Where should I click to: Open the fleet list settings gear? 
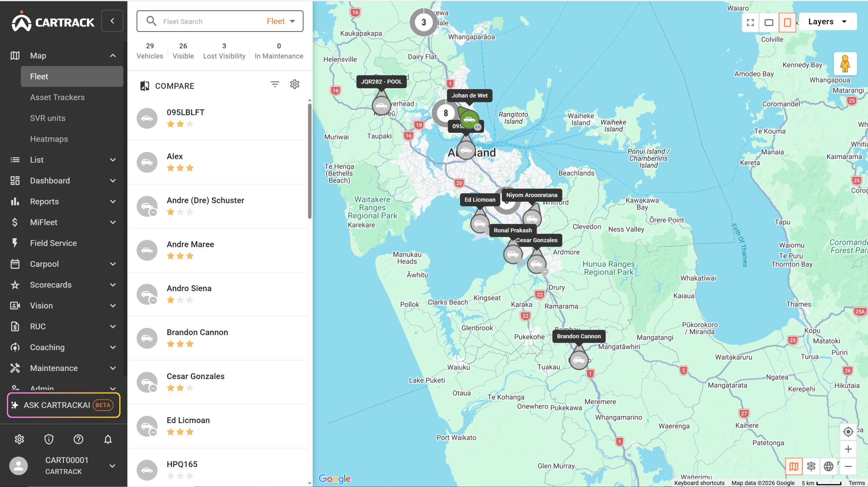(x=295, y=84)
